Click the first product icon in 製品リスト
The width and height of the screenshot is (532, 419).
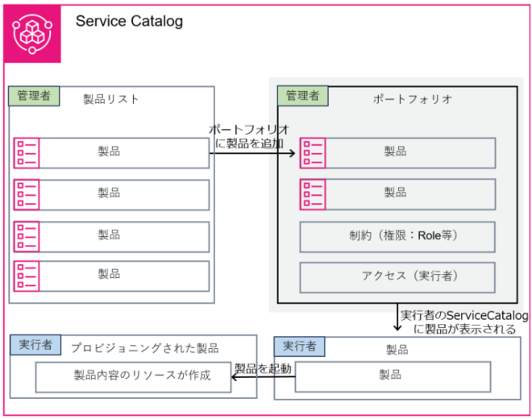coord(27,152)
